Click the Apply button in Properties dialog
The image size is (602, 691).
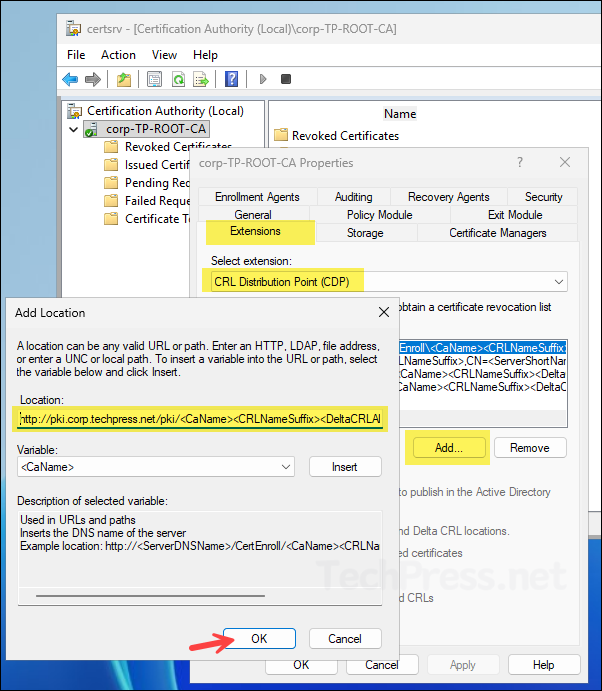click(x=463, y=665)
